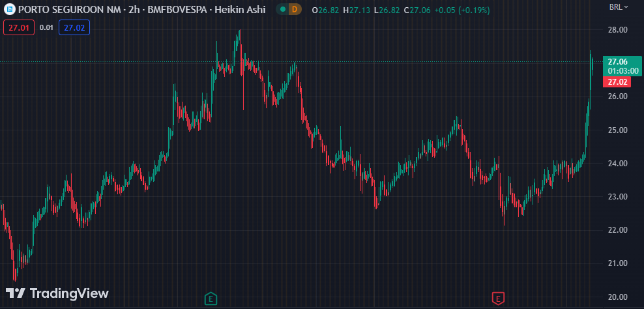Click the orange D delayed data badge
The height and width of the screenshot is (309, 644).
coord(295,9)
